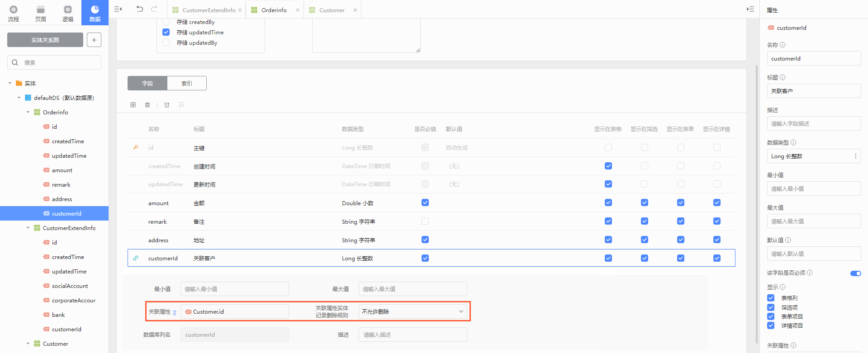
Task: Toggle 显示在详情 checkbox for customerId row
Action: click(717, 258)
